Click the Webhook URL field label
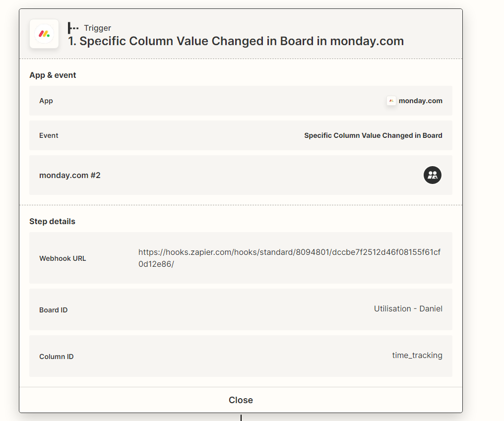The width and height of the screenshot is (504, 421). 63,258
